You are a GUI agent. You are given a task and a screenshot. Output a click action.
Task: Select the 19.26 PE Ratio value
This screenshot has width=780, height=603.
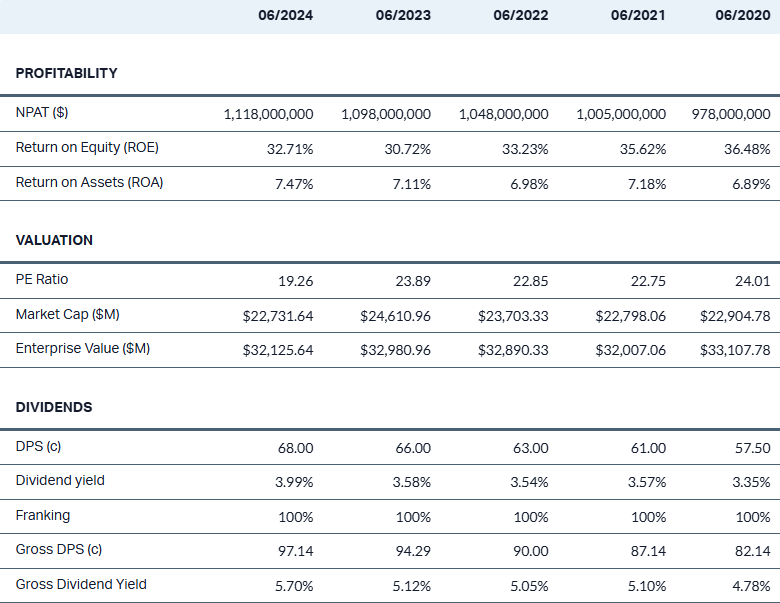295,282
